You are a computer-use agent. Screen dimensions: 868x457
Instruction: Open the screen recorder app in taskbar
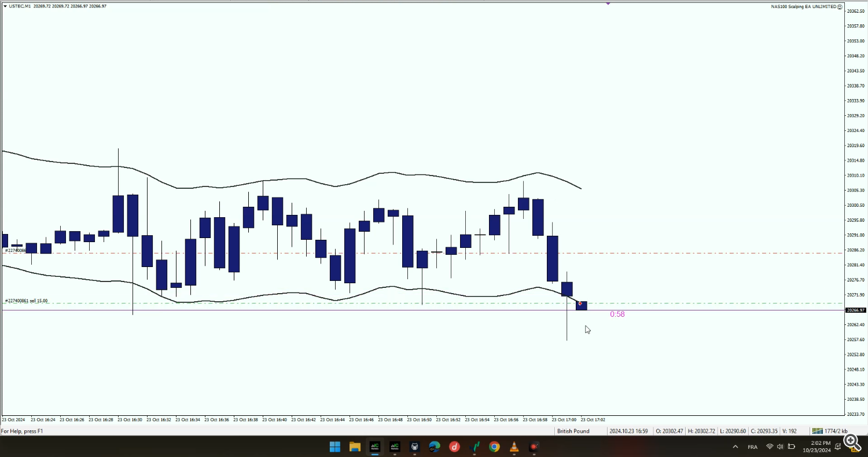[x=534, y=447]
